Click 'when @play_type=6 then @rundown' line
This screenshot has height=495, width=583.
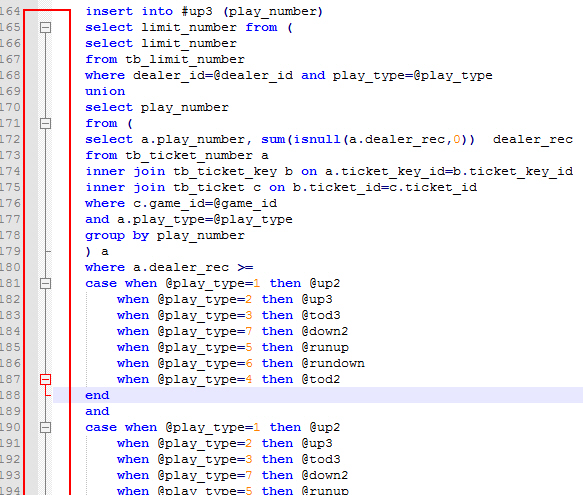click(x=241, y=363)
